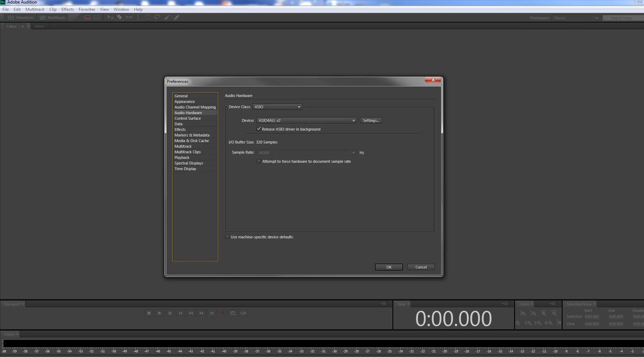
Task: Click Zoom Out Amplitude icon
Action: click(x=533, y=313)
